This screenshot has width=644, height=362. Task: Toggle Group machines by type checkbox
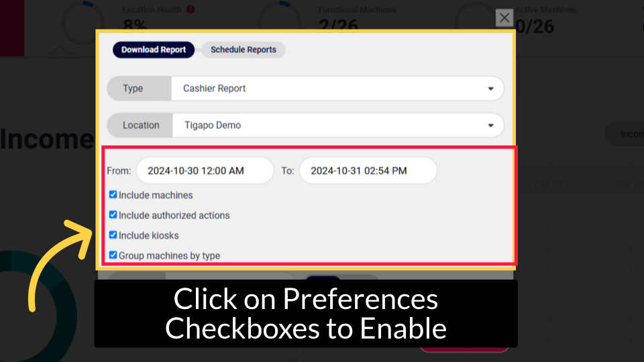click(x=113, y=255)
